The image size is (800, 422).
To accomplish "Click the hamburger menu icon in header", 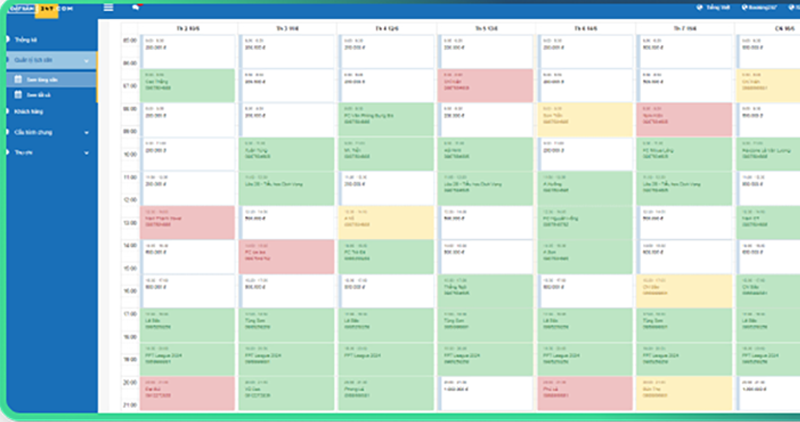I will [x=108, y=8].
